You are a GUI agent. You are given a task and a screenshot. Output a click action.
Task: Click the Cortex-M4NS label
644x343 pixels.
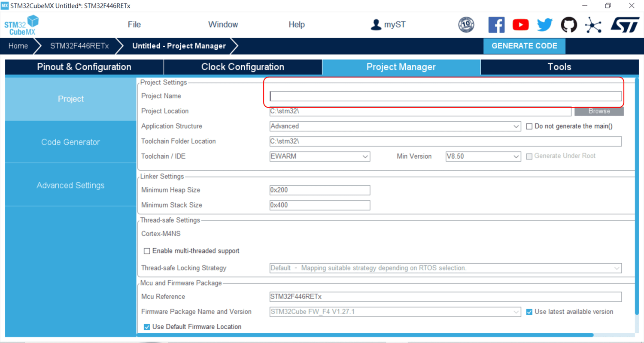click(161, 234)
